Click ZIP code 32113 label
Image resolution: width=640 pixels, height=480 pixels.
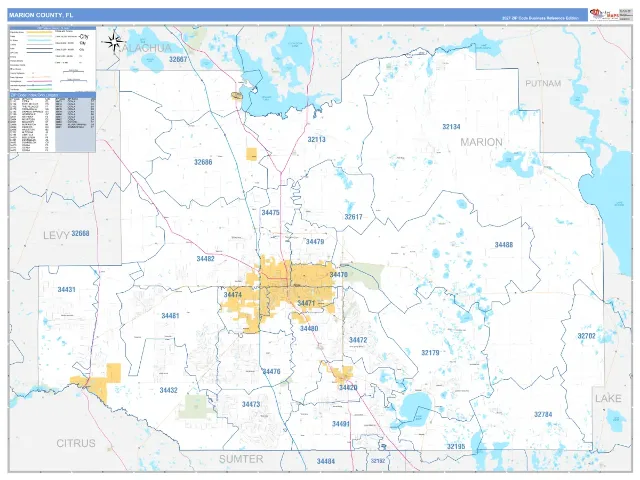[316, 140]
